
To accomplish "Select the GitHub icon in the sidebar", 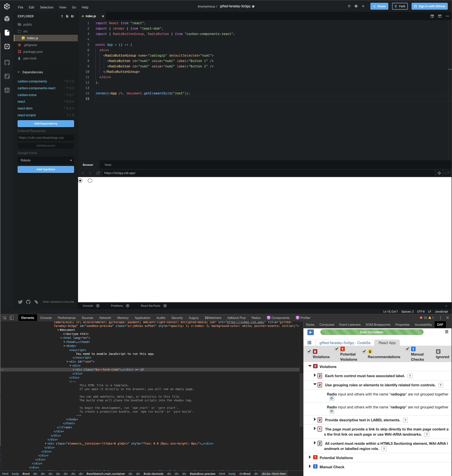I will (7, 62).
